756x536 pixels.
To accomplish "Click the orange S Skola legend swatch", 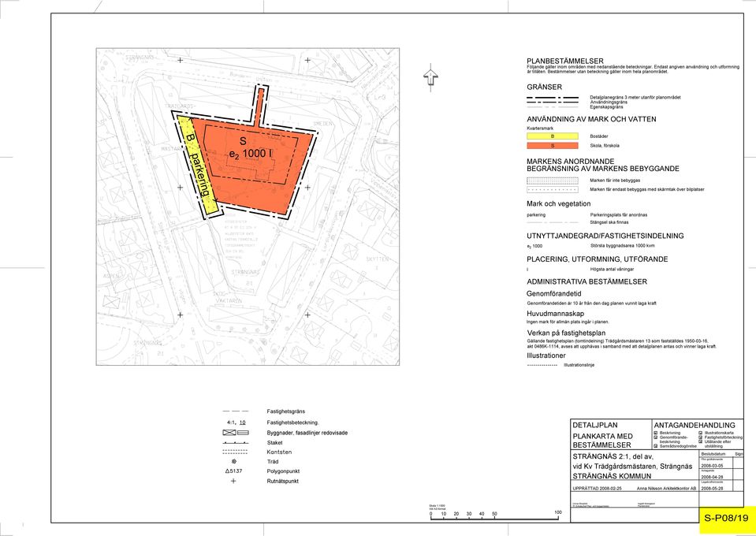I will 552,146.
